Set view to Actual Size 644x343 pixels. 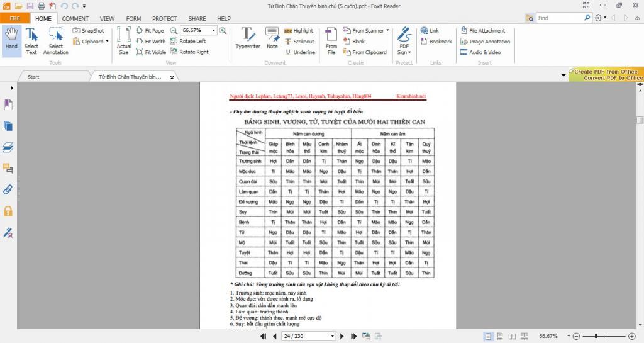[124, 41]
